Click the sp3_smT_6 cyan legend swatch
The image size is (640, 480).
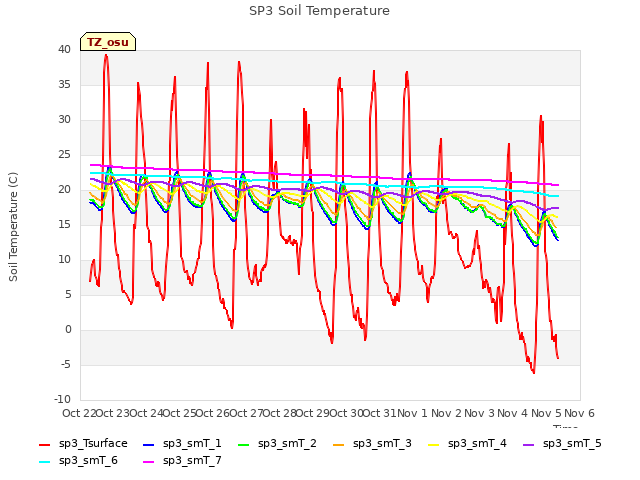click(x=44, y=462)
